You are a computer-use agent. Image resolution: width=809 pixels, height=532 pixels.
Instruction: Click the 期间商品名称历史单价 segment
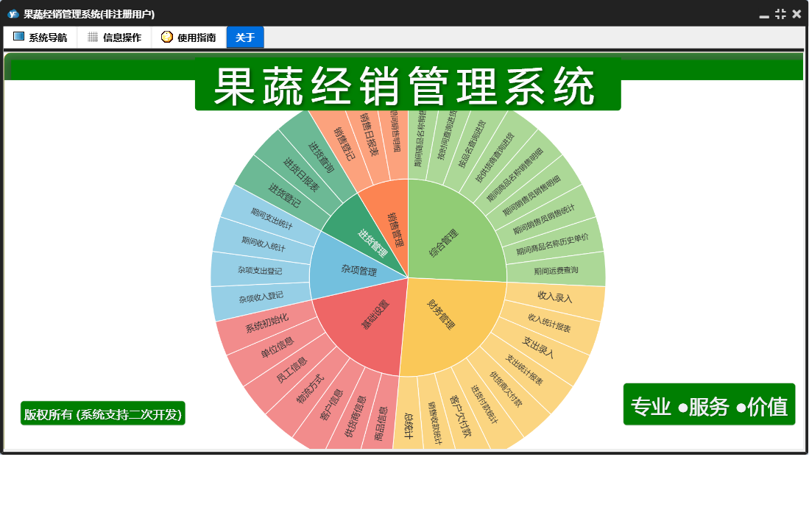click(x=552, y=244)
